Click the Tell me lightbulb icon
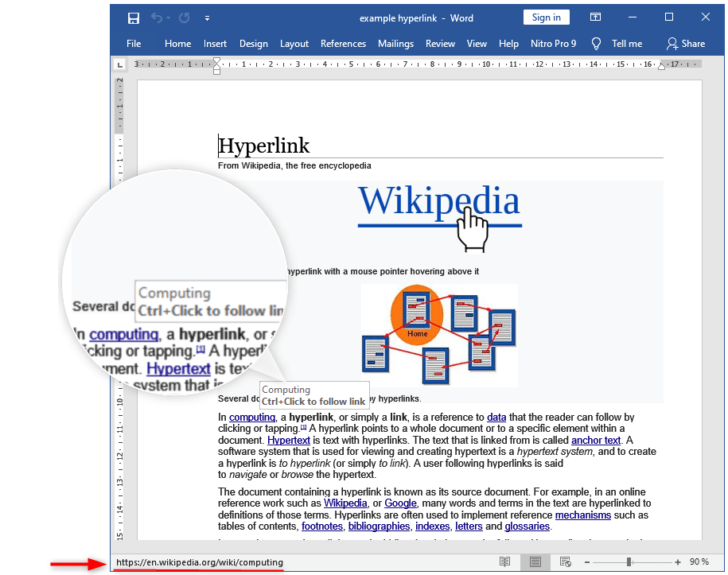The width and height of the screenshot is (728, 575). (x=596, y=44)
